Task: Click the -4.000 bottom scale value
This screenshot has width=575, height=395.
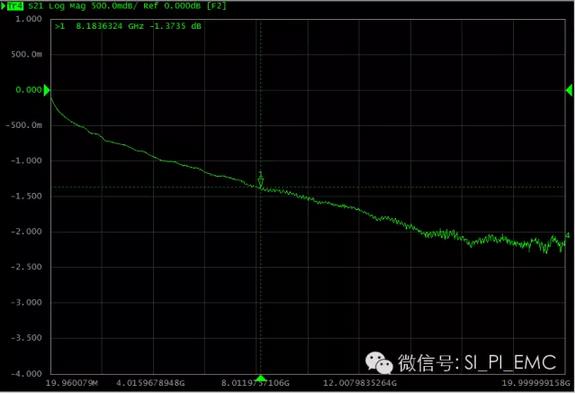Action: pos(26,374)
